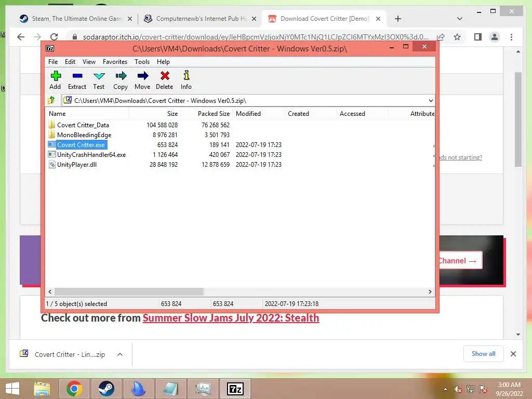Click the Test archive toolbar button
Image resolution: width=532 pixels, height=399 pixels.
coord(99,81)
